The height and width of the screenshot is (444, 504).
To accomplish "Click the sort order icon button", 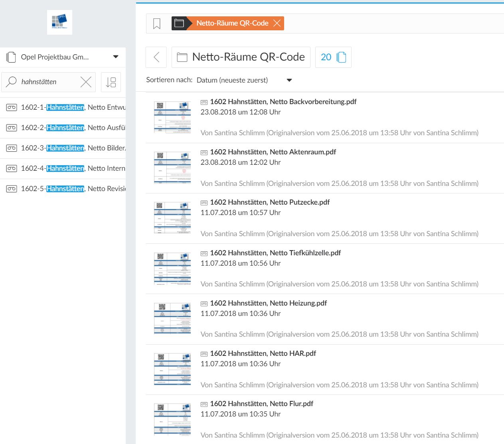I will point(111,82).
